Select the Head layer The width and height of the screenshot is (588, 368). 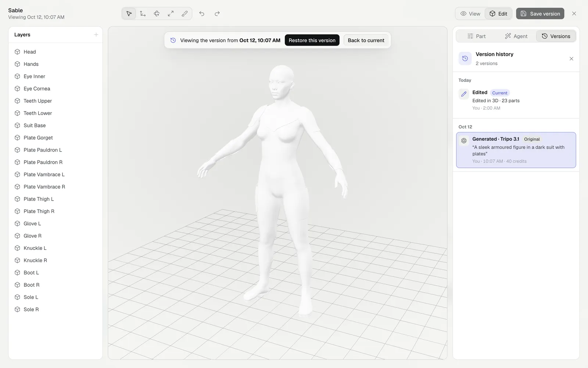pos(55,52)
